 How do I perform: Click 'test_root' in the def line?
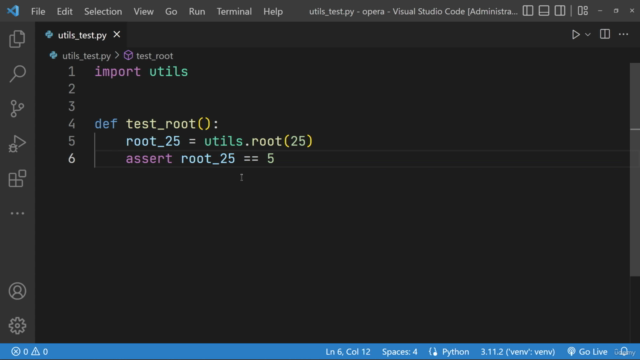160,124
